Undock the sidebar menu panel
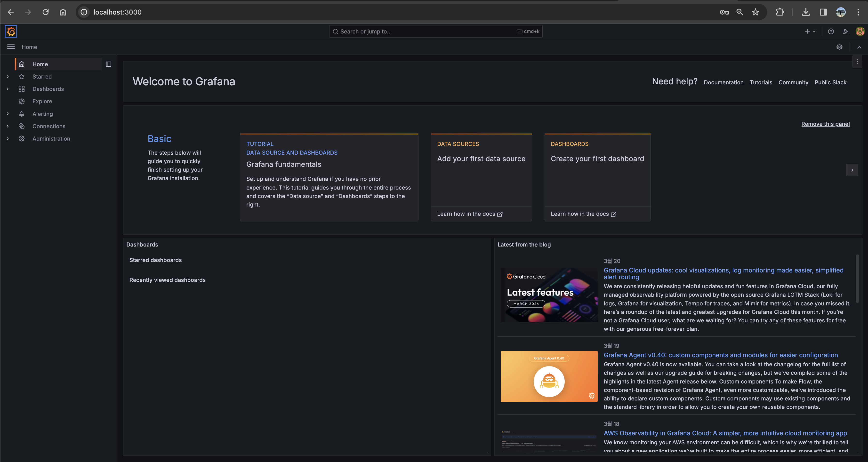 point(109,64)
